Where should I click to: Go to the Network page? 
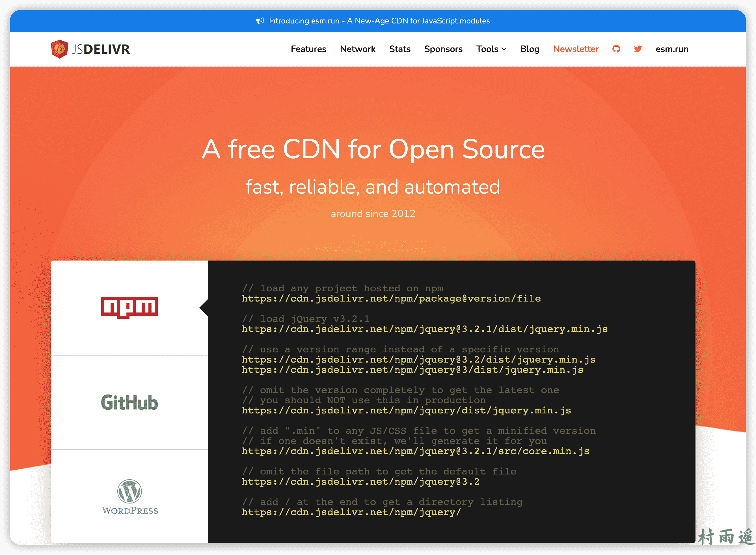point(357,49)
